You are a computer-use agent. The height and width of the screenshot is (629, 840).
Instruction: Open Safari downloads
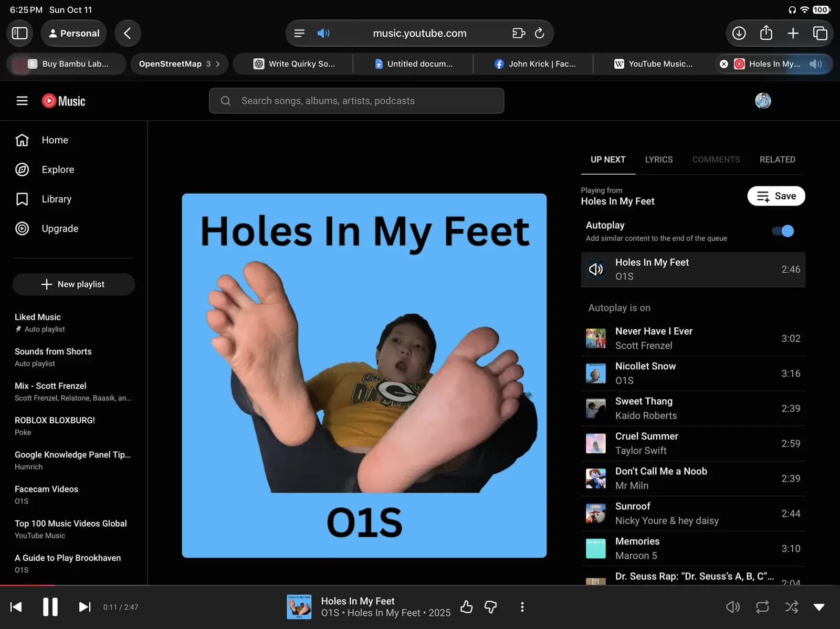[739, 33]
